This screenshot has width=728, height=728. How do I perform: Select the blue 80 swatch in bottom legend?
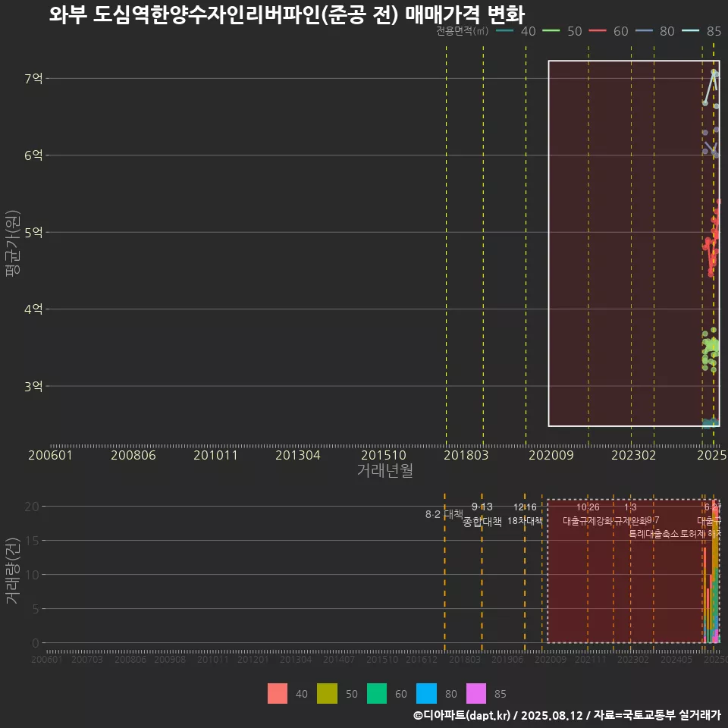coord(426,693)
